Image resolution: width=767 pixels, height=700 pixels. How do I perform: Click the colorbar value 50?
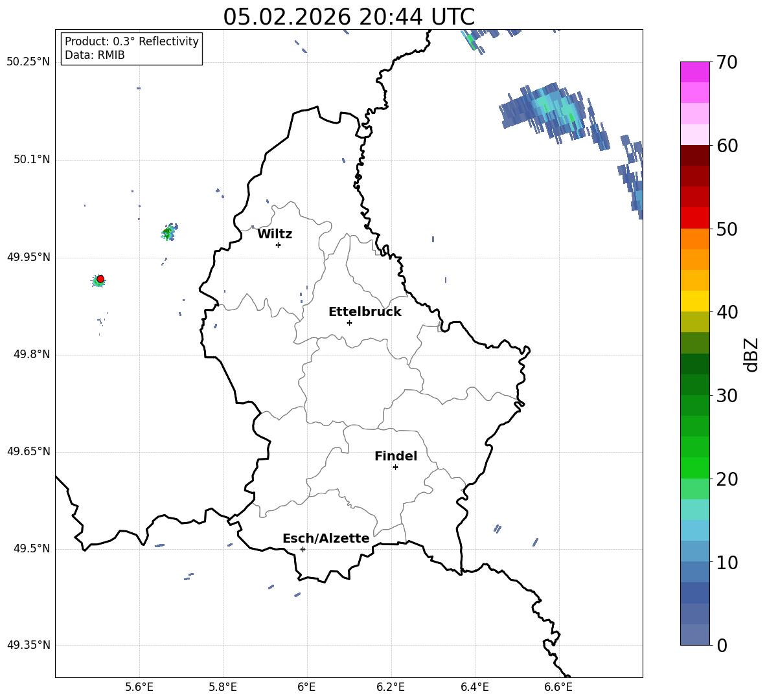(x=727, y=229)
